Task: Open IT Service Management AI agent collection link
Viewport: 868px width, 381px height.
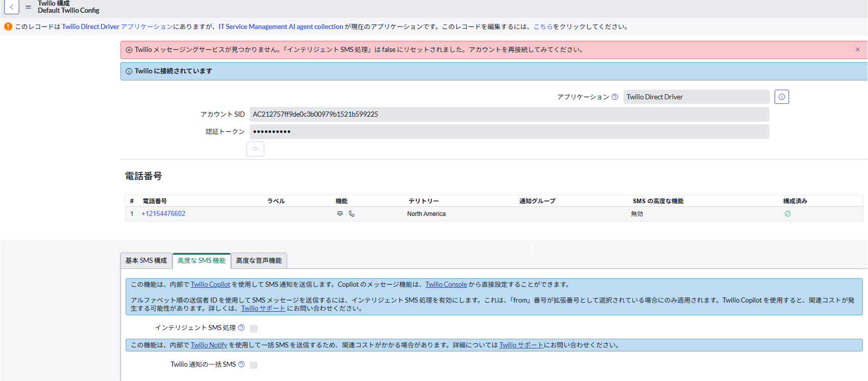Action: tap(281, 26)
